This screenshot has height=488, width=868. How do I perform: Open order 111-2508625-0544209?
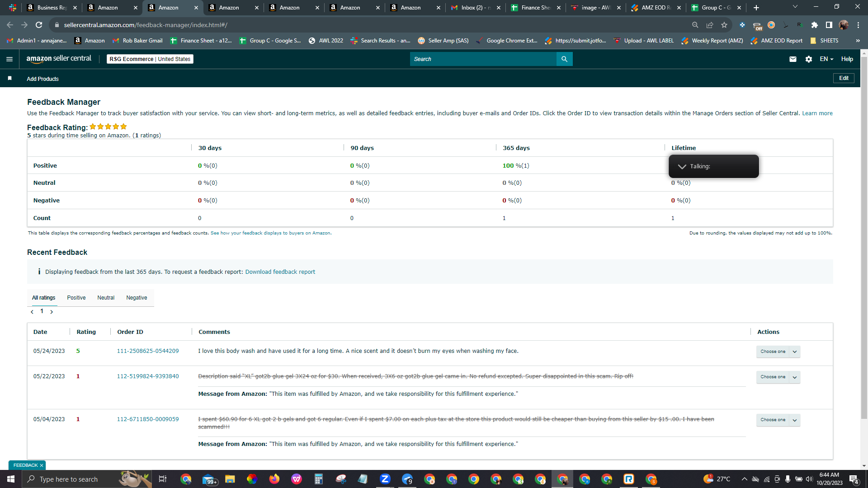(x=148, y=351)
